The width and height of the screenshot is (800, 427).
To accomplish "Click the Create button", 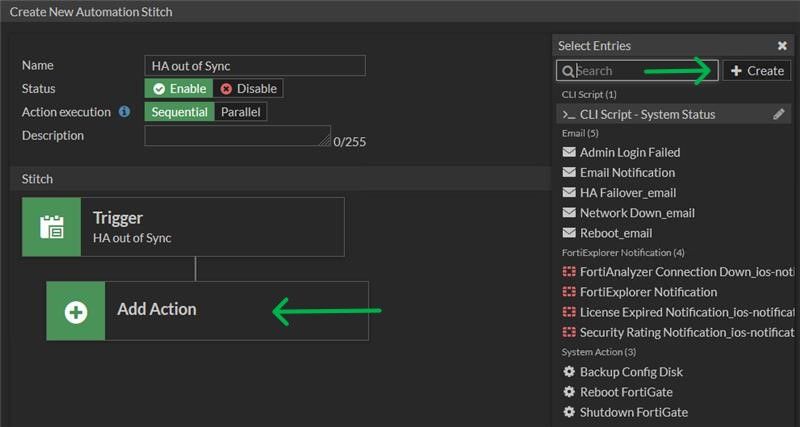I will 757,71.
